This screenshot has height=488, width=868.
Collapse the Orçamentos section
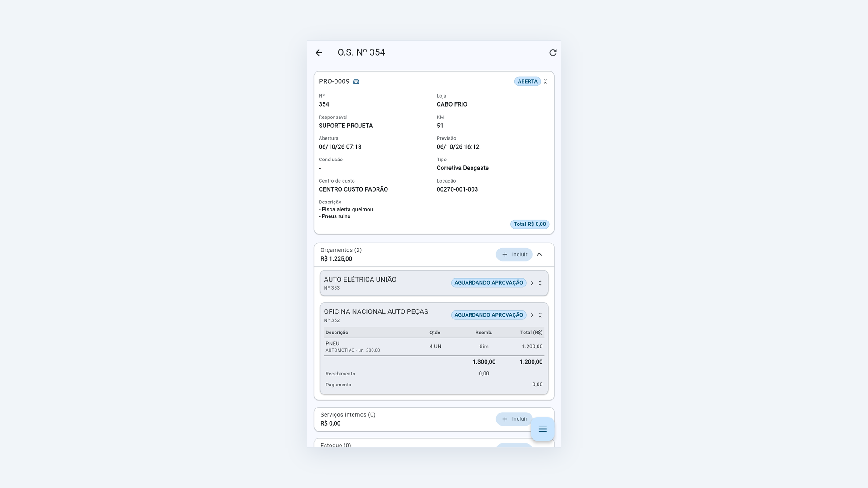click(539, 254)
